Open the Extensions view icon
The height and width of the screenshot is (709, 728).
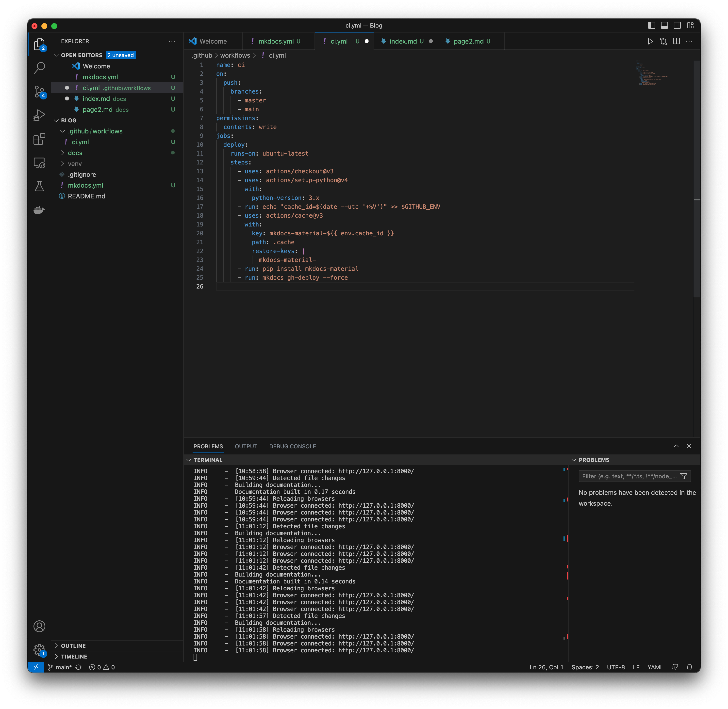click(x=39, y=139)
